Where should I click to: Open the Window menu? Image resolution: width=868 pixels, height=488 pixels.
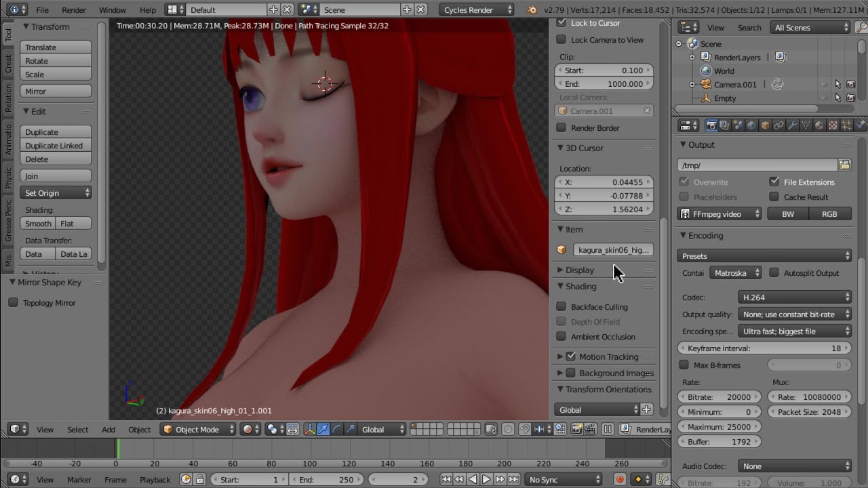(x=113, y=10)
